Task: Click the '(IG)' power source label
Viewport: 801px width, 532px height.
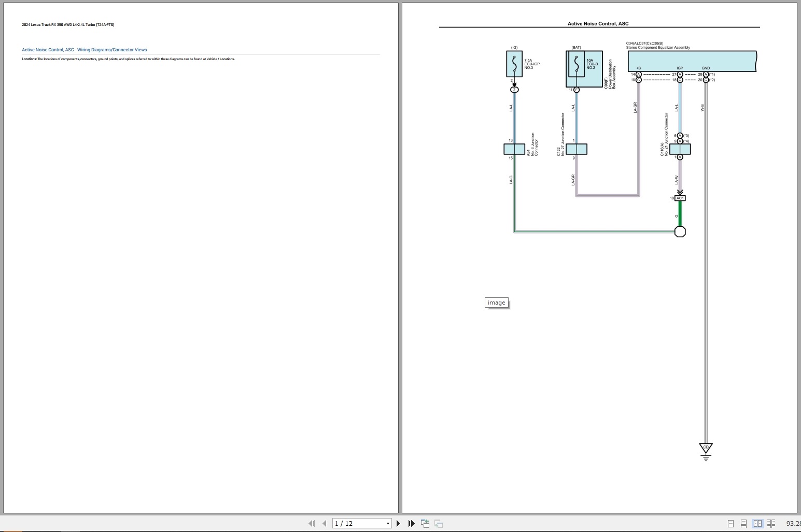Action: [514, 48]
